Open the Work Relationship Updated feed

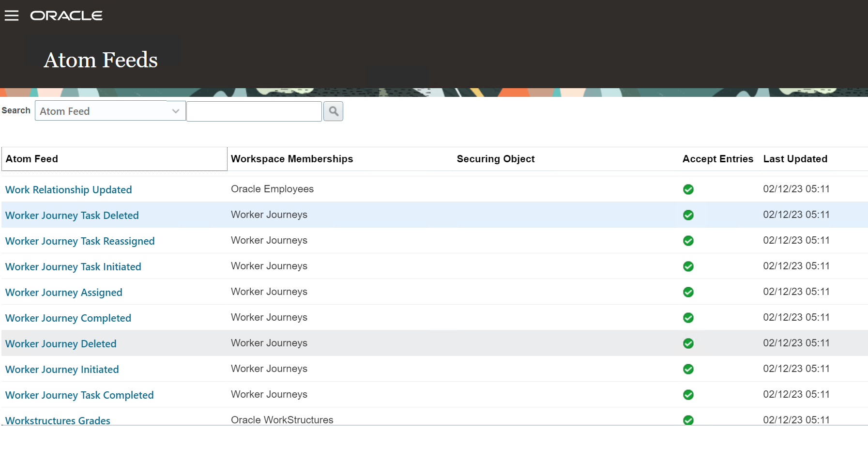point(68,189)
